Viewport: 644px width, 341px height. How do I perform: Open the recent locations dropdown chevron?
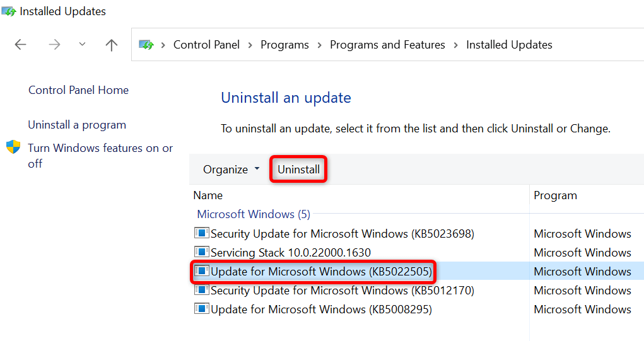click(x=83, y=45)
